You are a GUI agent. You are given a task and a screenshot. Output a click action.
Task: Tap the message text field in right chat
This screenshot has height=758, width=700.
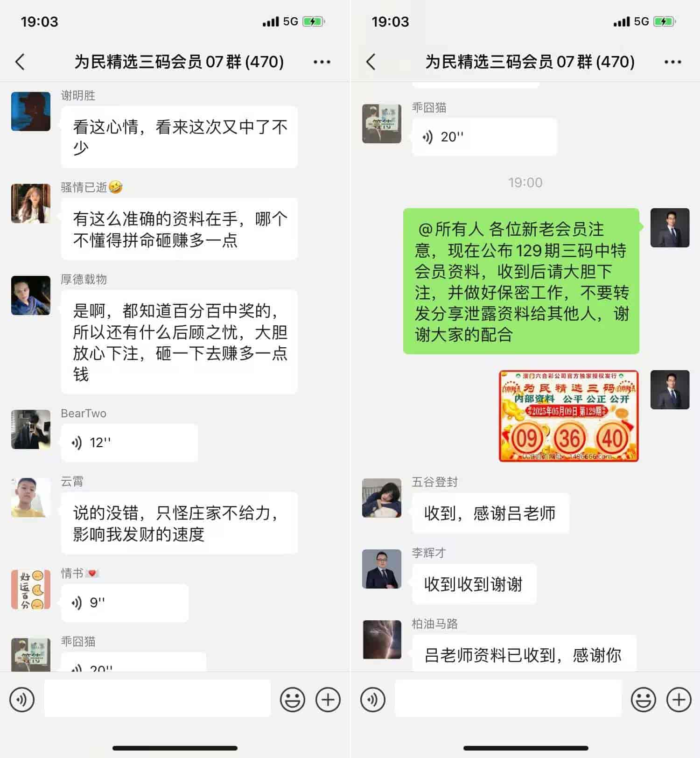coord(508,698)
